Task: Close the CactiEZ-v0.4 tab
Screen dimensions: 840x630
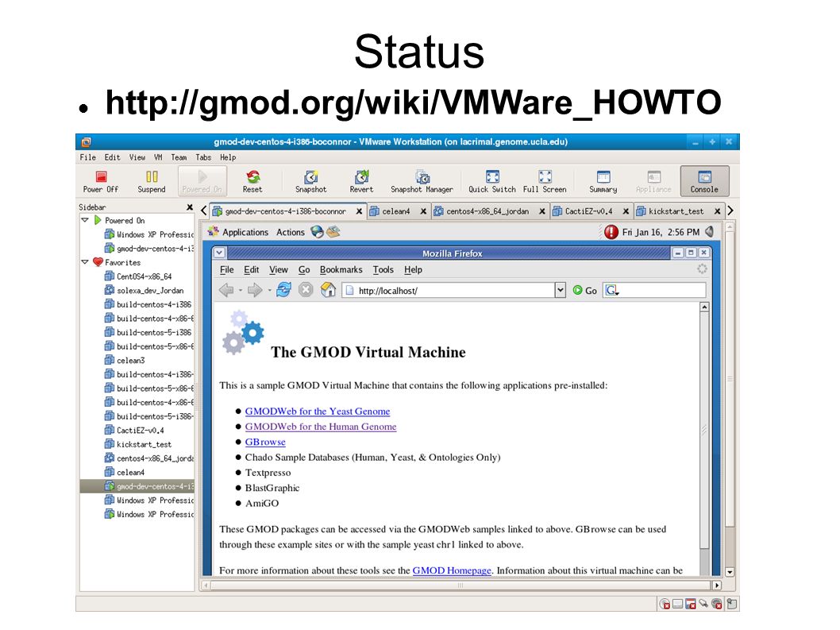Action: tap(626, 211)
